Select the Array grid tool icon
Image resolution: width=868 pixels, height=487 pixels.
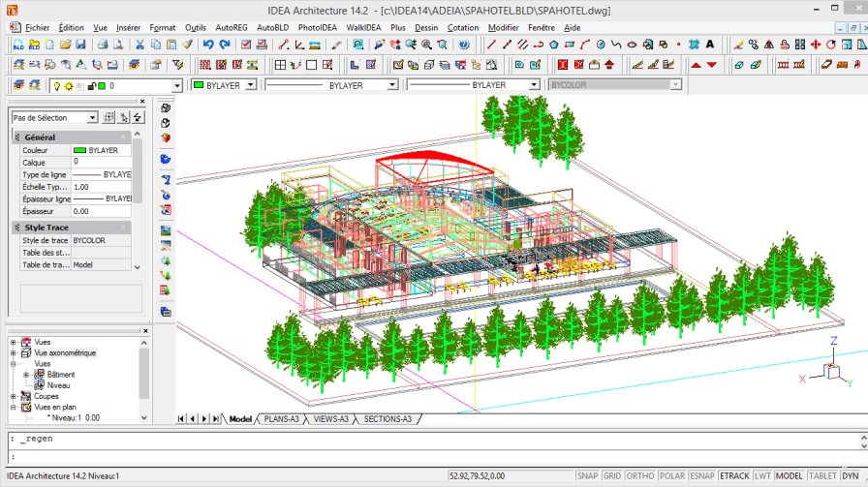800,45
